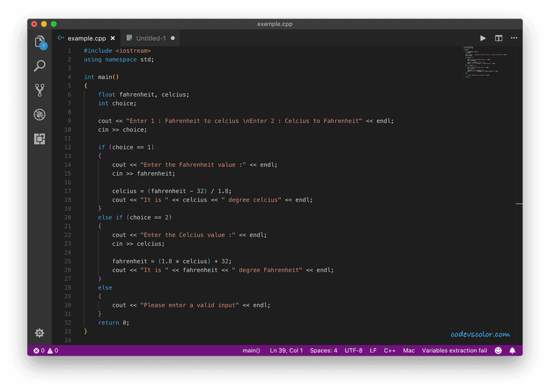
Task: Close the example.cpp tab
Action: click(113, 38)
